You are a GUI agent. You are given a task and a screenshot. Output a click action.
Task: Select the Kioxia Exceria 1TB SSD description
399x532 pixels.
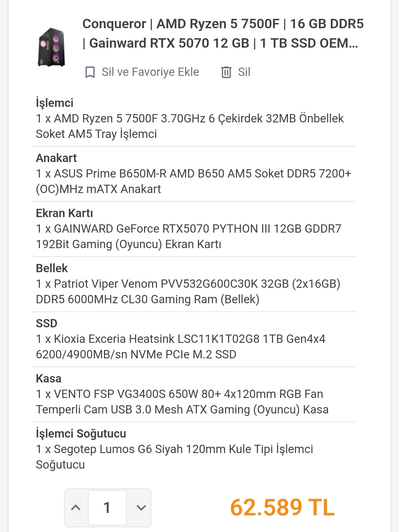181,346
